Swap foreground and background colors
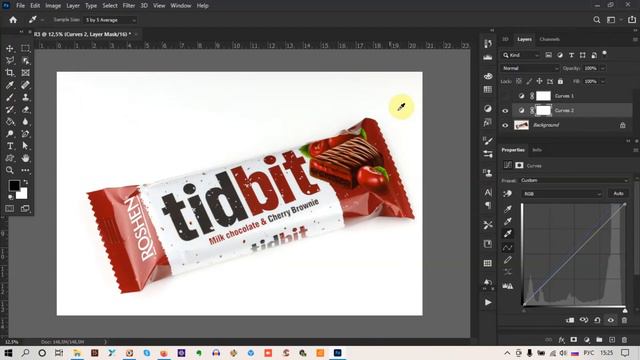Screen dimensions: 640x360 tap(26, 182)
